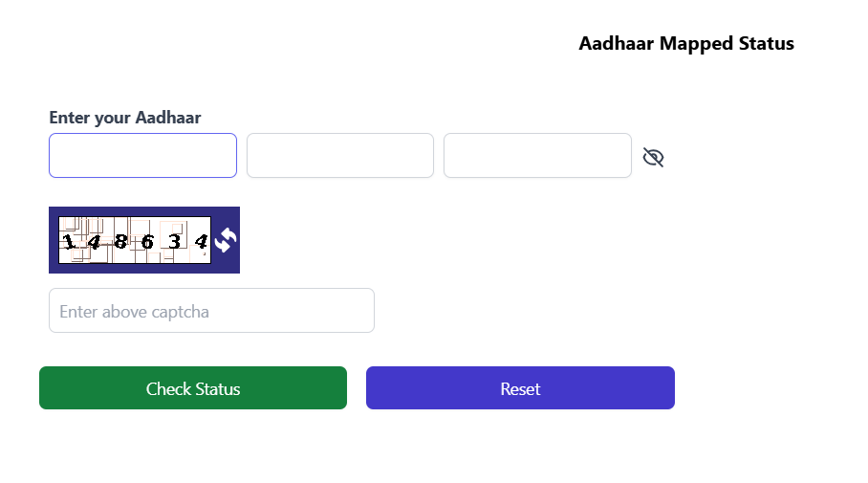Click digit 8 in the captcha
The image size is (868, 483).
(120, 241)
